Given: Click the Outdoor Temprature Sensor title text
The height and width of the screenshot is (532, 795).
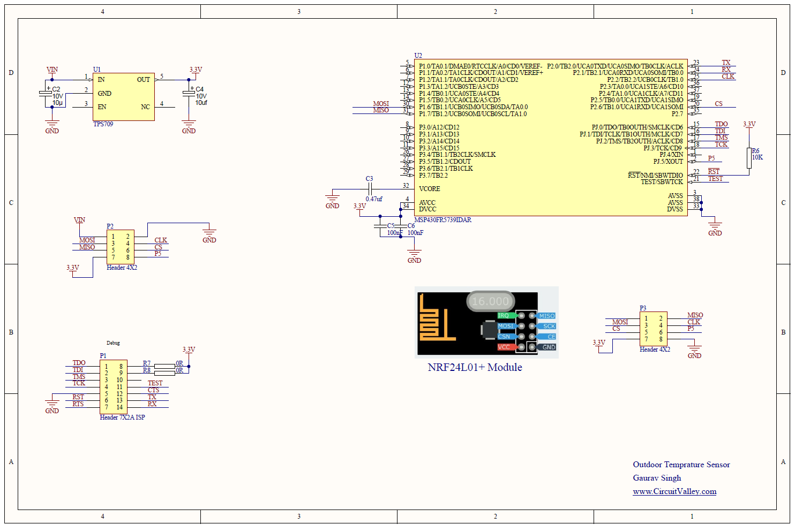Looking at the screenshot, I should (682, 464).
